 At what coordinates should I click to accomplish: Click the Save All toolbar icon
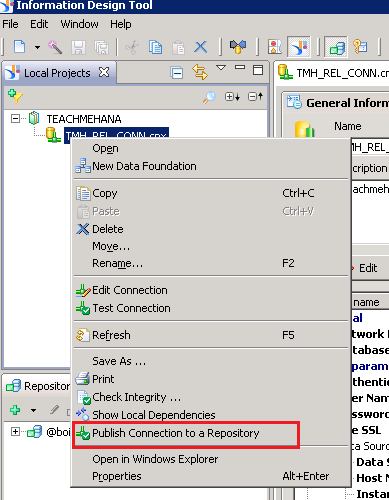click(102, 47)
